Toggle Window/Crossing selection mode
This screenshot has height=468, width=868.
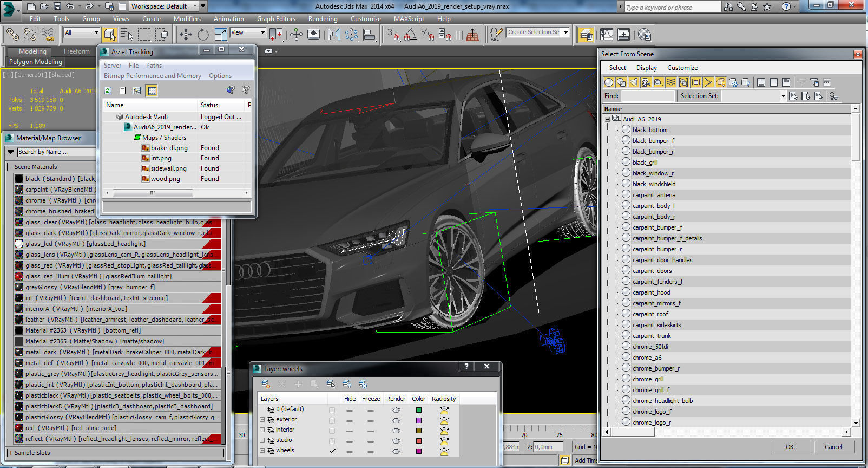click(x=161, y=35)
